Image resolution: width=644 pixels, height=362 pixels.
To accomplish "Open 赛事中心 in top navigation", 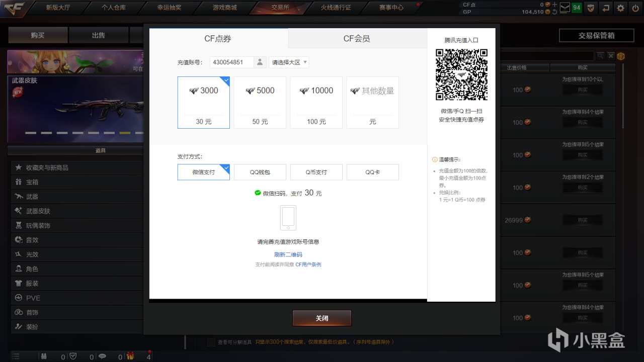I will click(391, 8).
